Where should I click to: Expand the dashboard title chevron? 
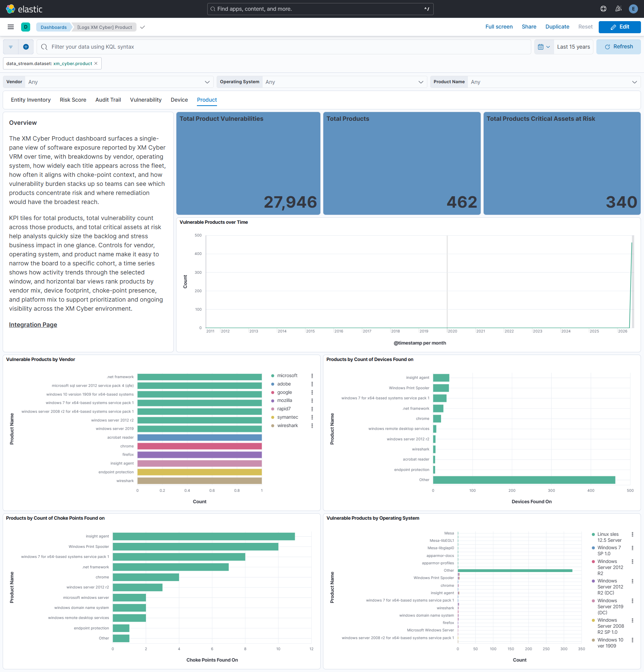point(143,28)
